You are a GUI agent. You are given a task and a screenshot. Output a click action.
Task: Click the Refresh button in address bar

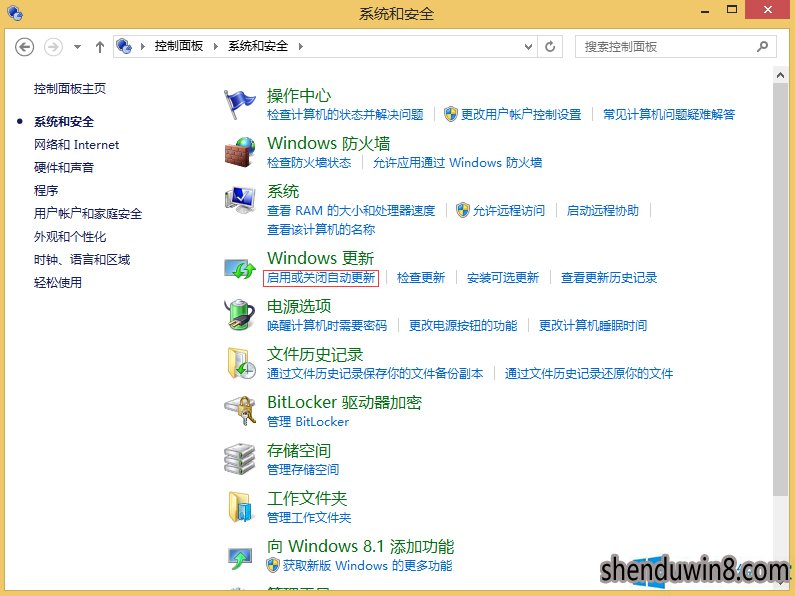(550, 47)
